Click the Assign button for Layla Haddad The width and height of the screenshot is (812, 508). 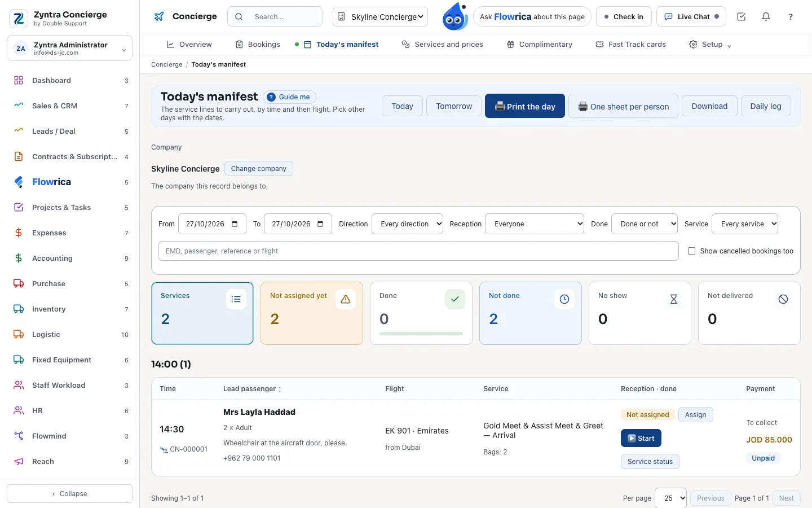[695, 414]
